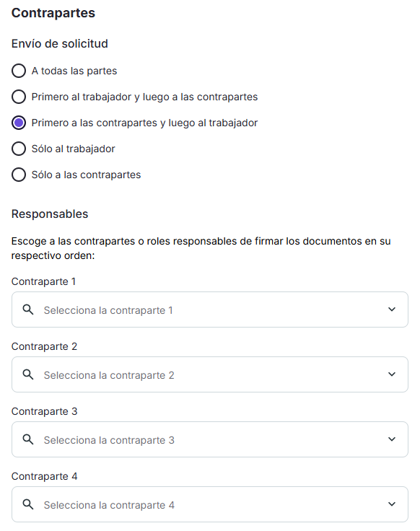The width and height of the screenshot is (420, 531).
Task: Choose the 'Sólo al trabajador' radio option
Action: point(19,149)
